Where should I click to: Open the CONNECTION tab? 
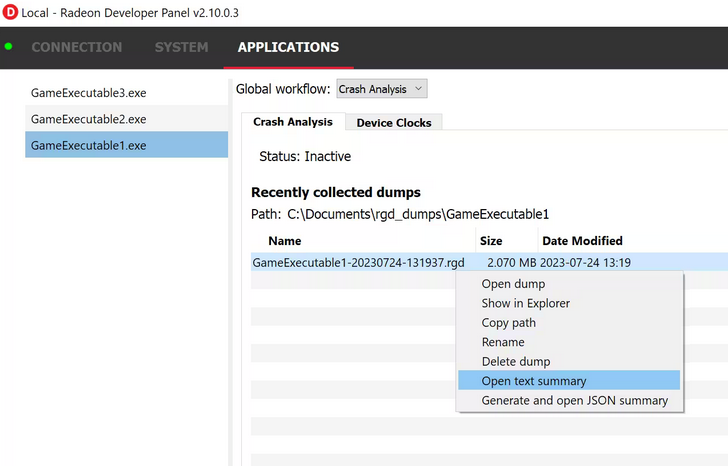[76, 47]
